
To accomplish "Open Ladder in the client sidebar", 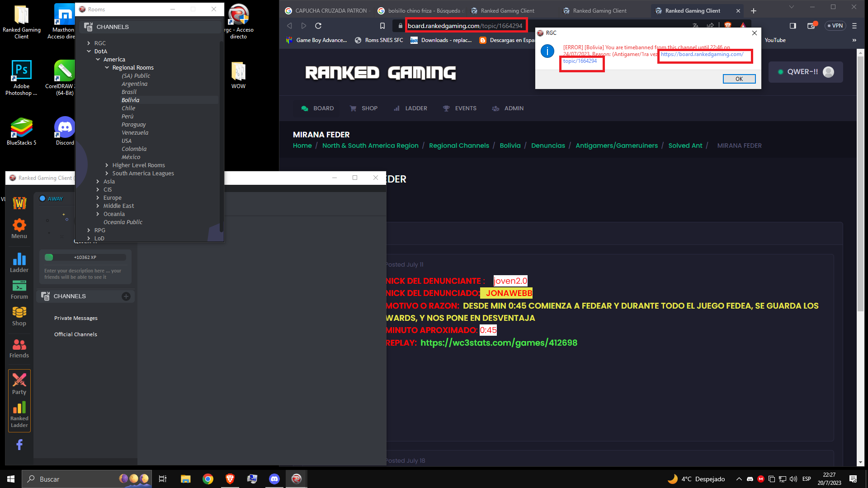I will click(x=19, y=263).
